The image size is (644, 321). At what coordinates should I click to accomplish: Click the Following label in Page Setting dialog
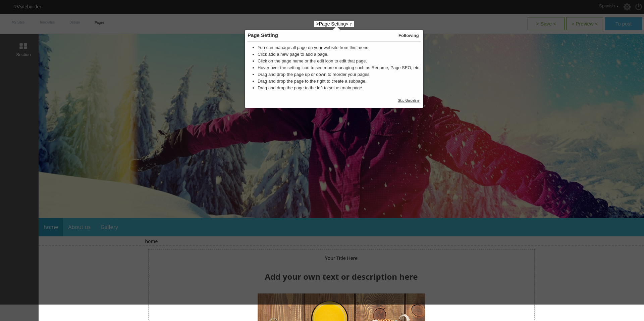click(x=408, y=35)
